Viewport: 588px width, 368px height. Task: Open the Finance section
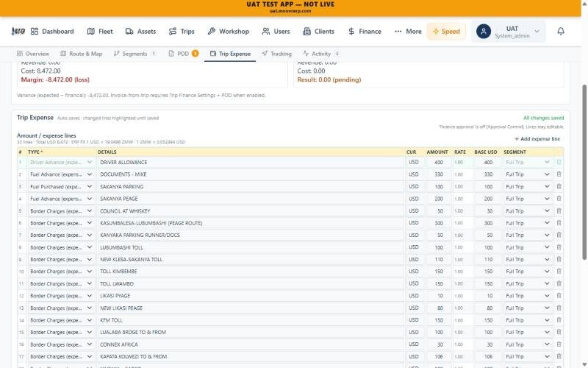pyautogui.click(x=365, y=32)
